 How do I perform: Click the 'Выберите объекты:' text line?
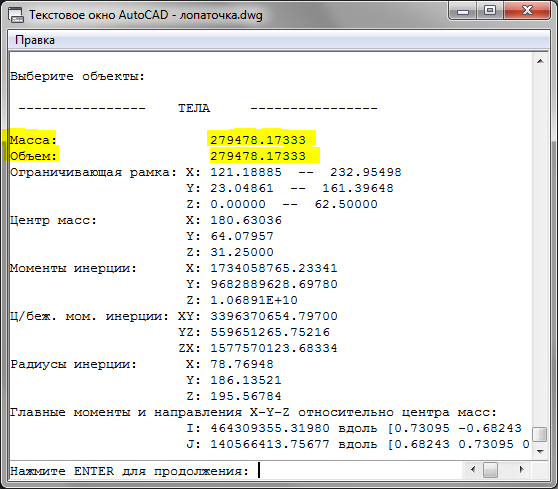point(78,76)
